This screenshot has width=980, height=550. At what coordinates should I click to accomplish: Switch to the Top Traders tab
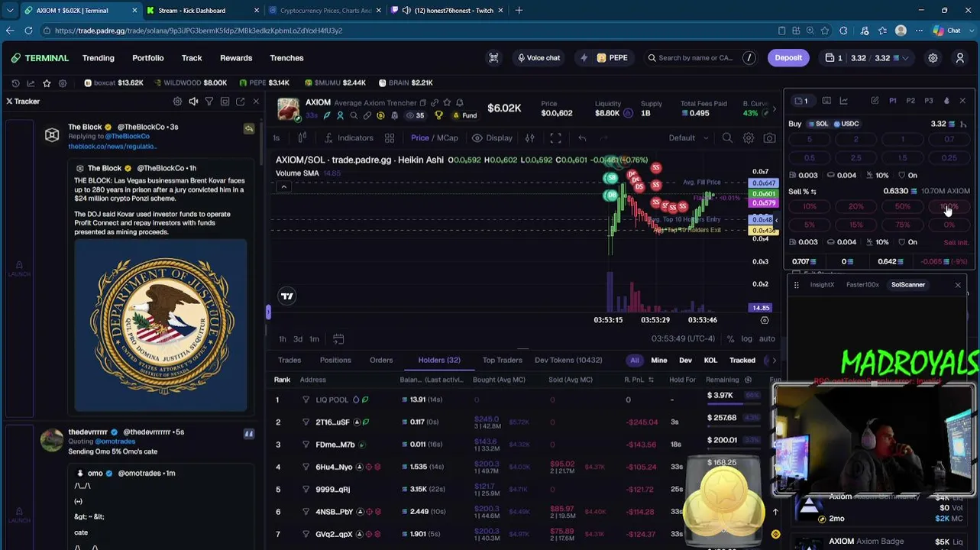pos(503,361)
